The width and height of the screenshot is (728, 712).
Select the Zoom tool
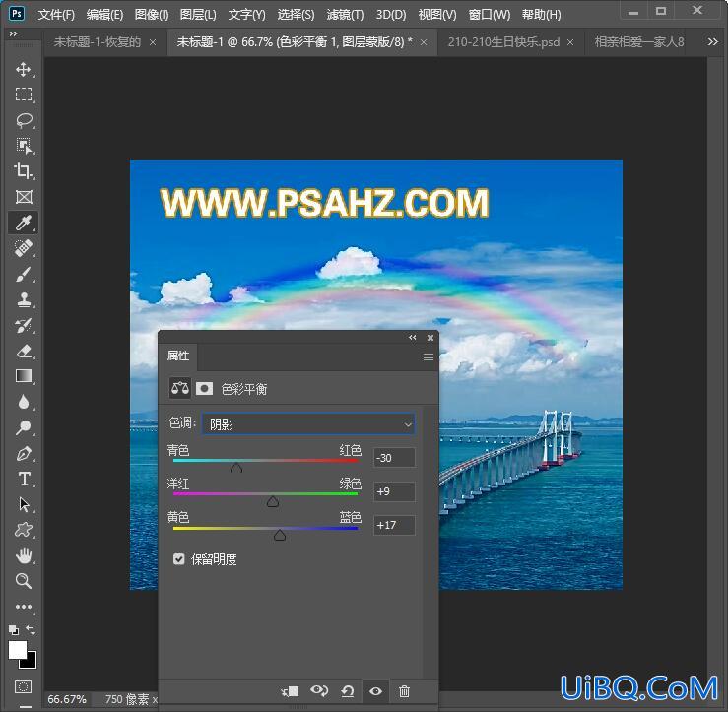pos(24,581)
